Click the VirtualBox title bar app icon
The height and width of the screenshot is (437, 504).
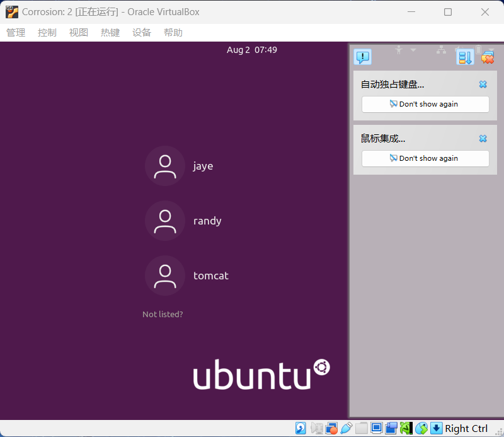point(12,12)
